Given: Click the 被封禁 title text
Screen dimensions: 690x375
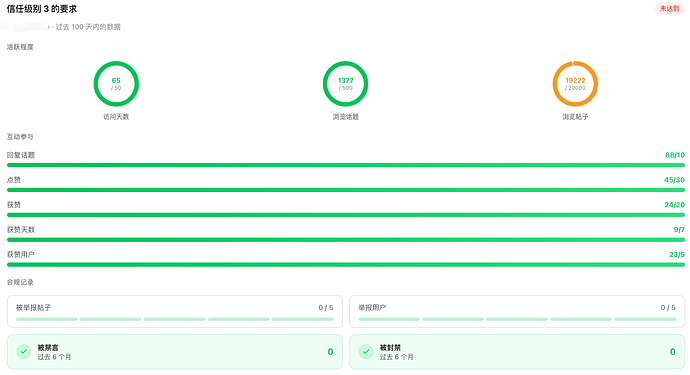Looking at the screenshot, I should coord(390,347).
